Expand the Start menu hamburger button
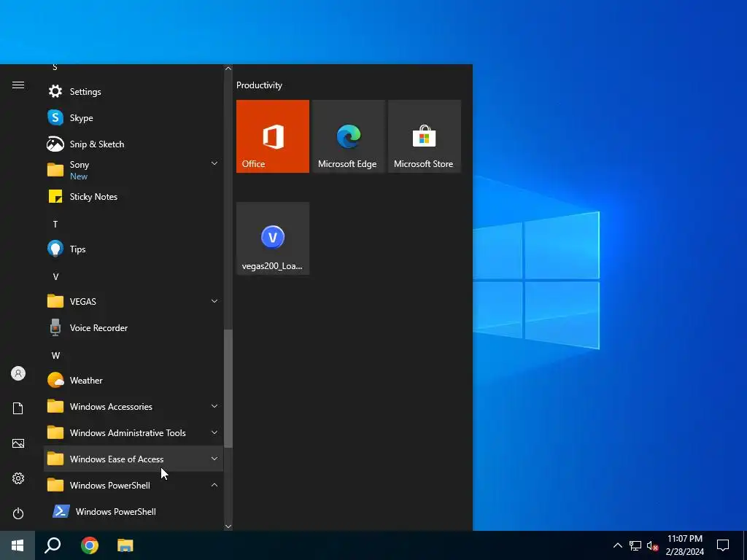 (x=18, y=85)
